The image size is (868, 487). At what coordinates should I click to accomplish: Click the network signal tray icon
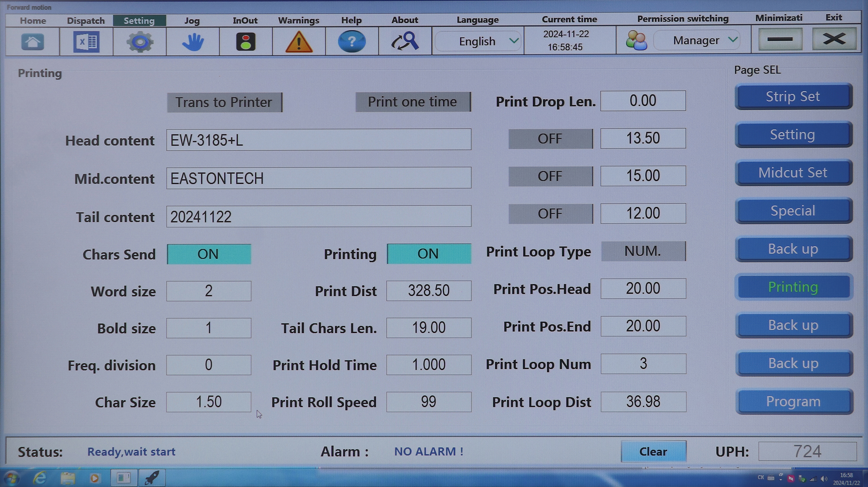click(813, 479)
